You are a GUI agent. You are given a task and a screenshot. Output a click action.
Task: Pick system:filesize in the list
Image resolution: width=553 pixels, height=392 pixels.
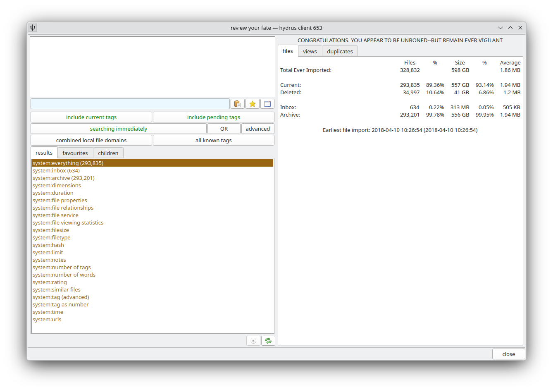click(x=153, y=230)
